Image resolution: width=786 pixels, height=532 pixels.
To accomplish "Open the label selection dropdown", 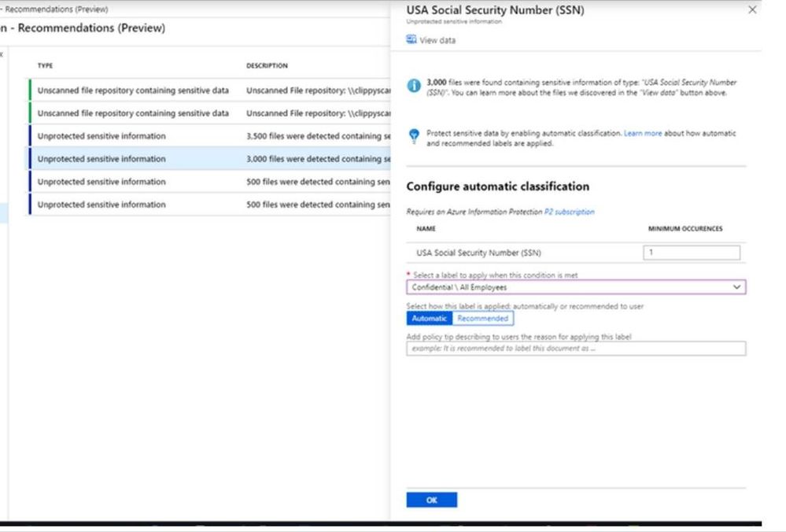I will (x=575, y=288).
